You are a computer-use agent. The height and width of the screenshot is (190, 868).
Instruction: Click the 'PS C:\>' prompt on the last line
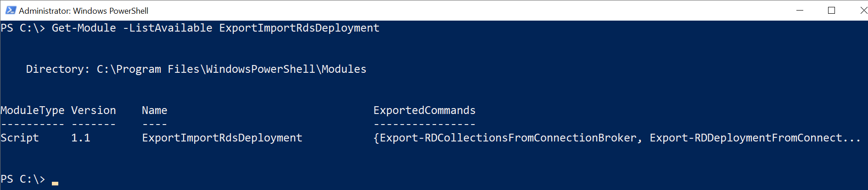click(23, 179)
